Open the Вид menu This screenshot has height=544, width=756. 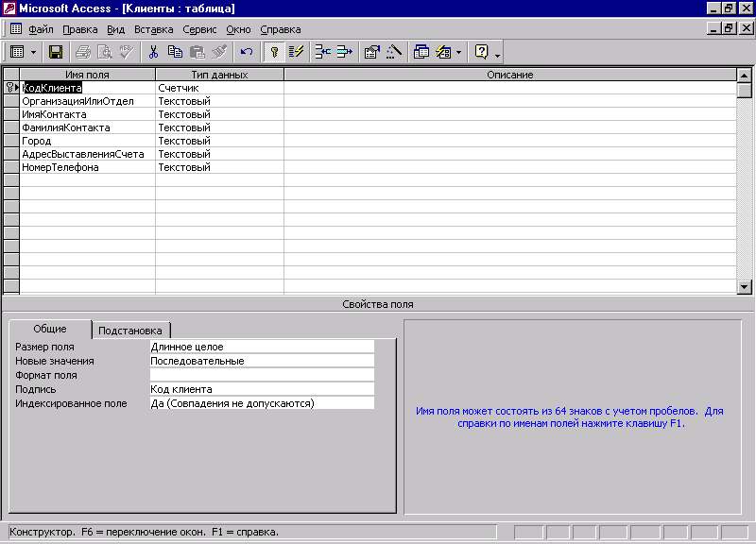click(x=115, y=29)
